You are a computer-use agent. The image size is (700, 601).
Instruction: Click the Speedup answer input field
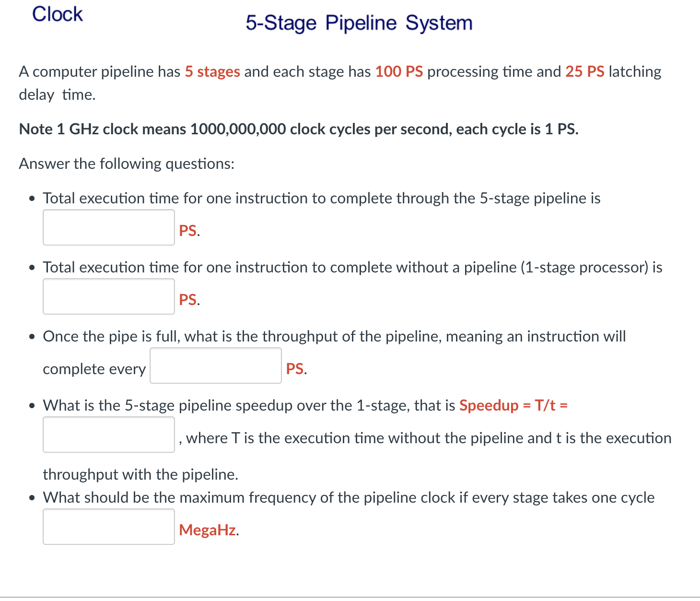point(108,435)
